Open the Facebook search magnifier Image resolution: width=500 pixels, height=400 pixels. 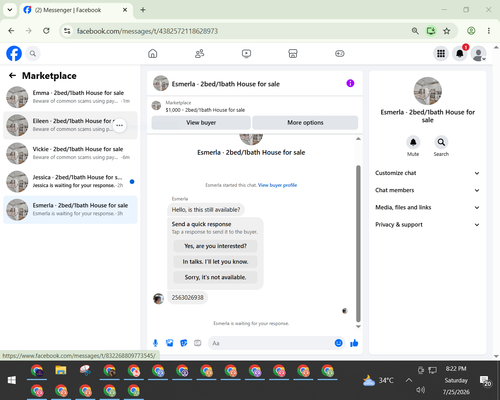(x=33, y=53)
